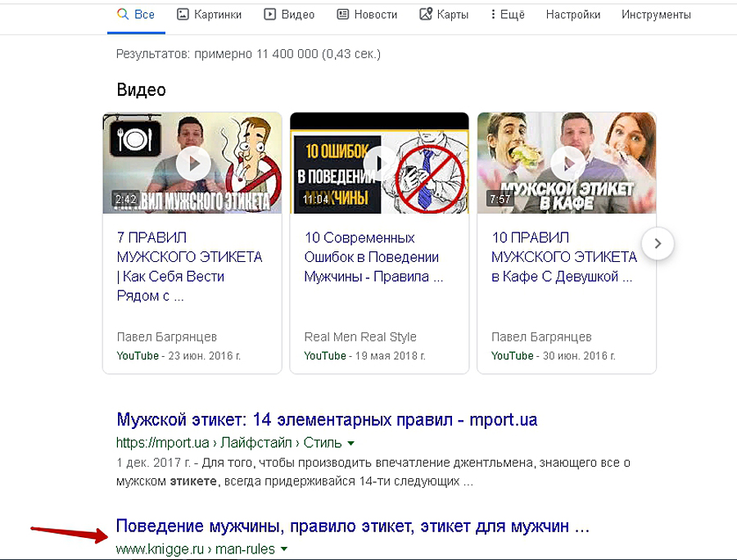Image resolution: width=737 pixels, height=560 pixels.
Task: Select the Все results tab
Action: (x=136, y=15)
